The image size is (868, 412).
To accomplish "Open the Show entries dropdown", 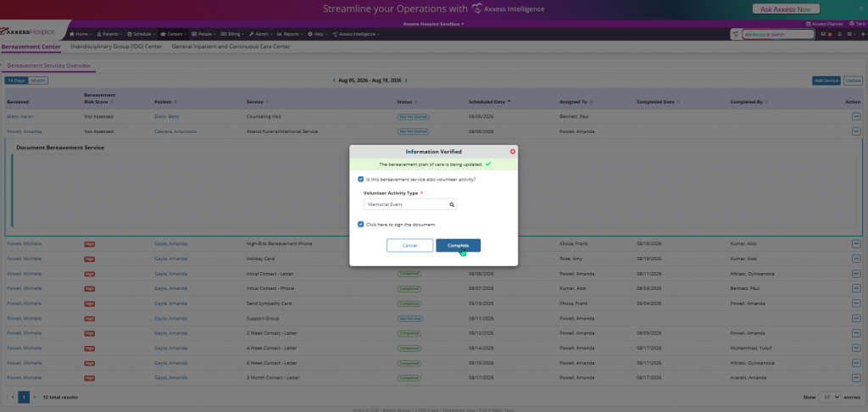I will 830,397.
